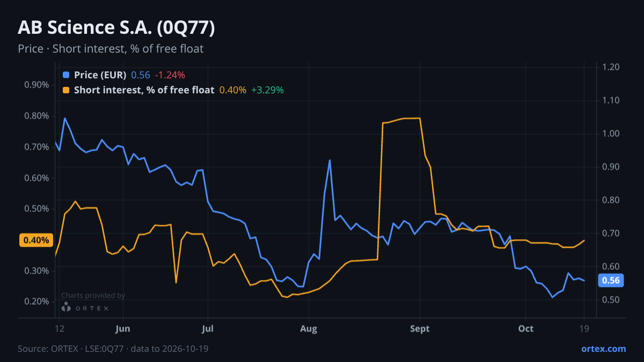Image resolution: width=644 pixels, height=362 pixels.
Task: Click the 0.90% left axis label
Action: 37,85
